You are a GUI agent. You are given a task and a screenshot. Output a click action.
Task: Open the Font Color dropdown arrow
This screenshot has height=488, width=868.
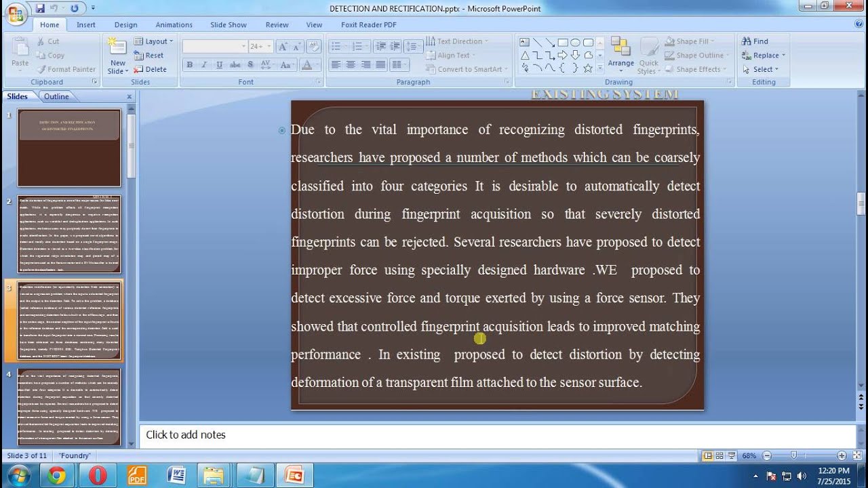pos(317,65)
